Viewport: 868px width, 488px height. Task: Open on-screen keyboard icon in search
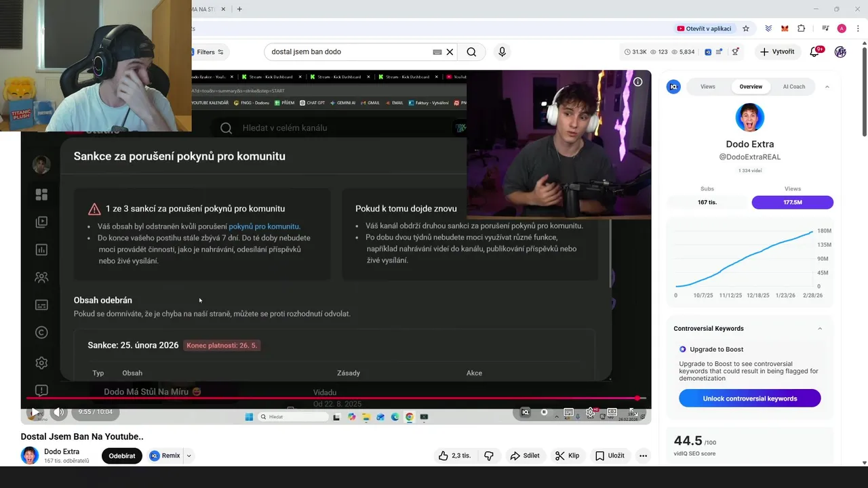437,52
